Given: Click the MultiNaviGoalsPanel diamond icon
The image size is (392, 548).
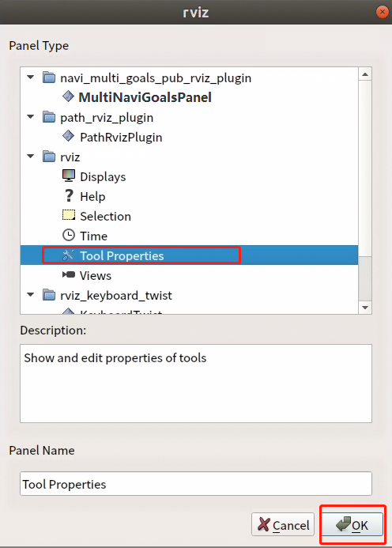Looking at the screenshot, I should [68, 96].
